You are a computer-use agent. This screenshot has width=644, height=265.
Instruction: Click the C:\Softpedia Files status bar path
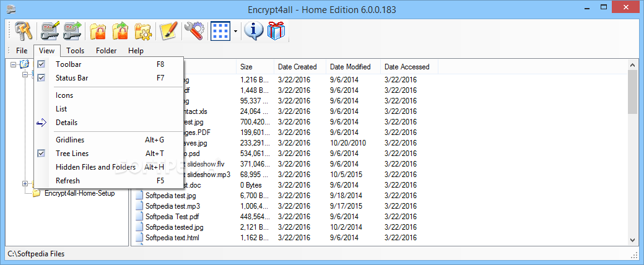pyautogui.click(x=36, y=254)
